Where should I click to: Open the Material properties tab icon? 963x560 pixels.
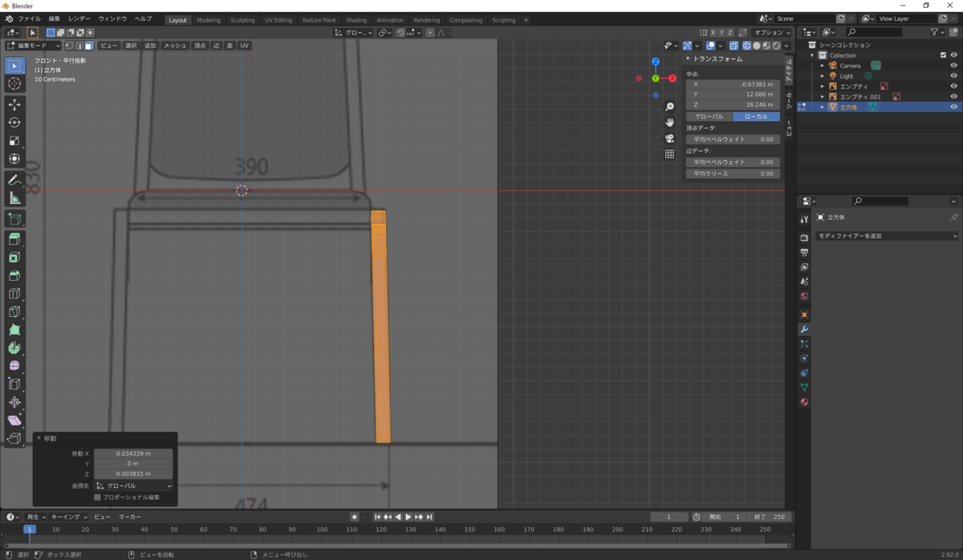click(x=804, y=401)
